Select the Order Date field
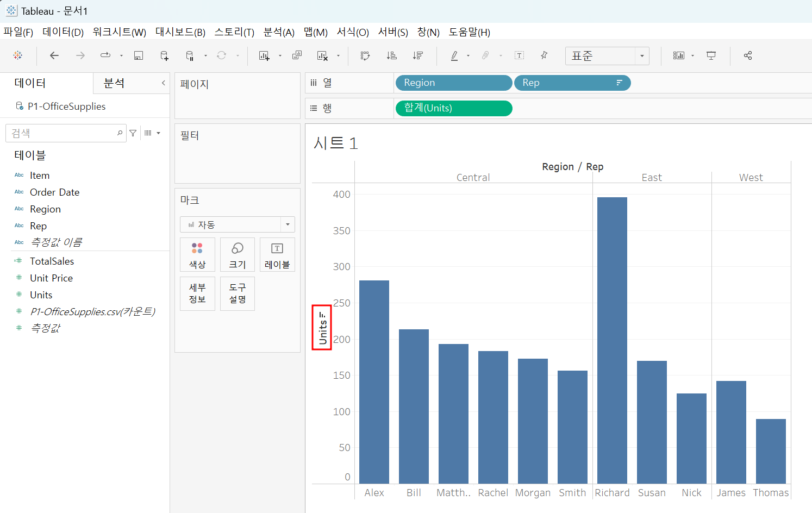 54,192
